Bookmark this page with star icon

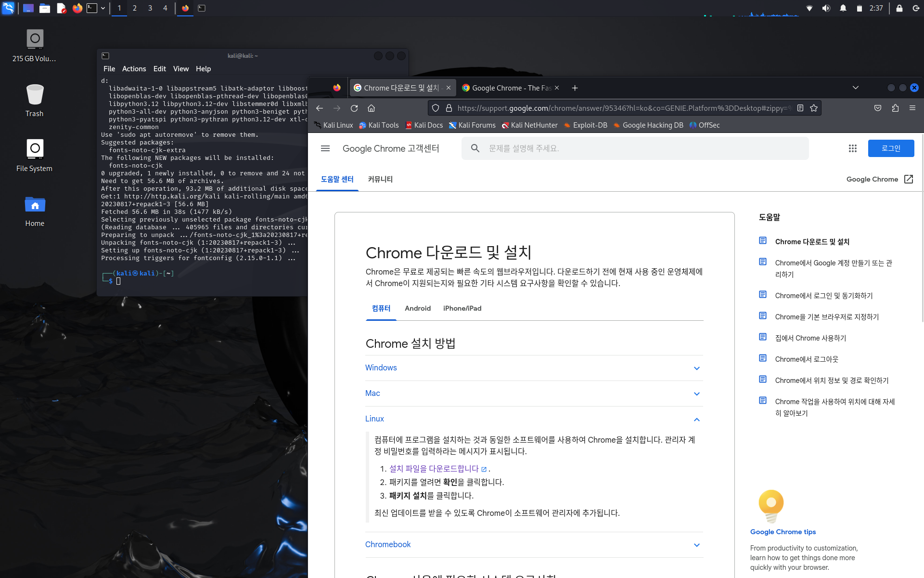click(814, 108)
